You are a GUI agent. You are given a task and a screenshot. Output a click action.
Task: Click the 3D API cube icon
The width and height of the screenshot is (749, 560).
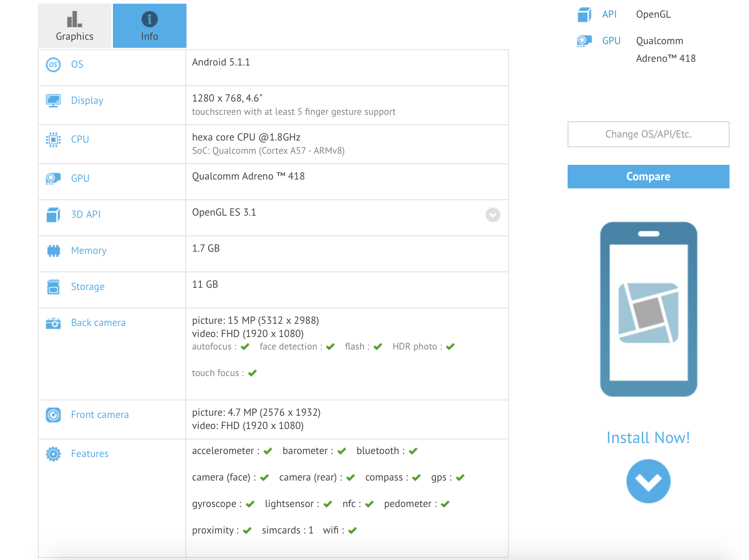53,215
